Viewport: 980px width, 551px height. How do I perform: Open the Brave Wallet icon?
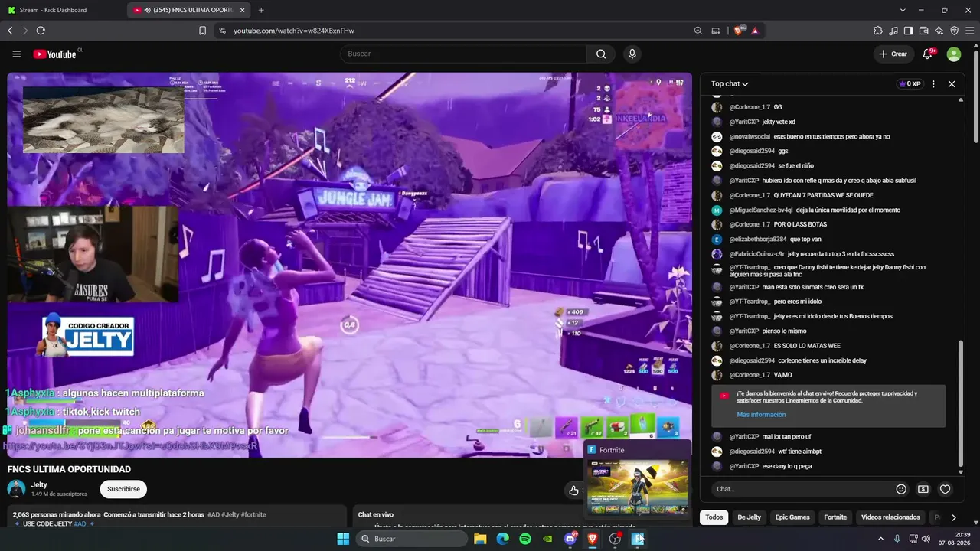pyautogui.click(x=923, y=31)
